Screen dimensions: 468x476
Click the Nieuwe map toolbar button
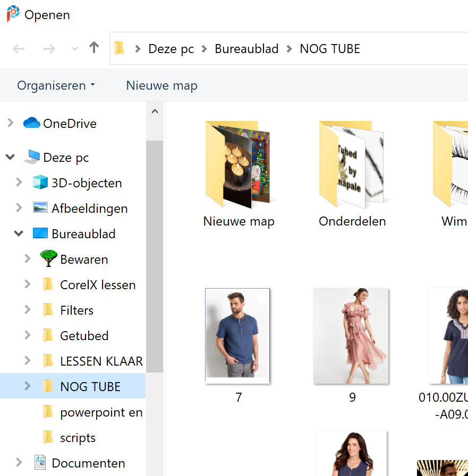pyautogui.click(x=161, y=85)
